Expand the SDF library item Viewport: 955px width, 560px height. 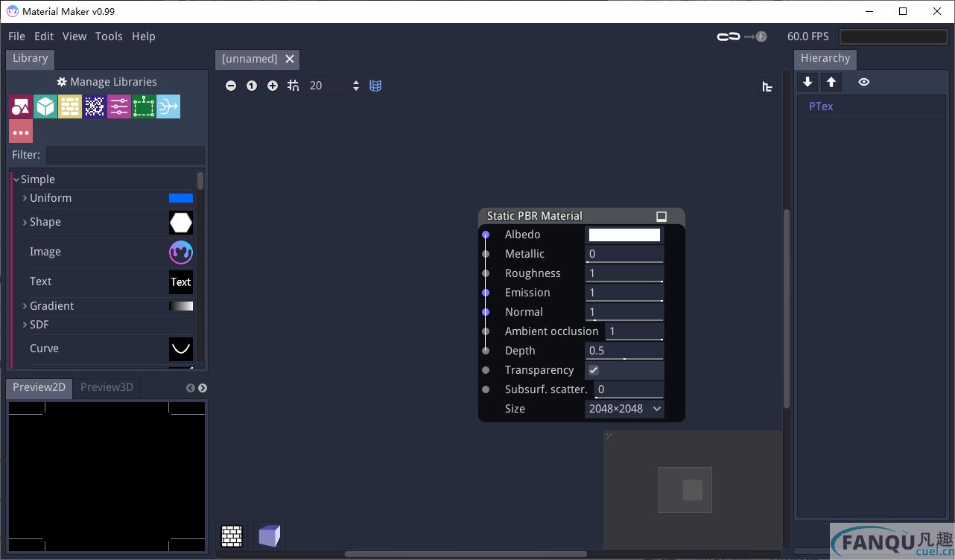click(x=25, y=325)
